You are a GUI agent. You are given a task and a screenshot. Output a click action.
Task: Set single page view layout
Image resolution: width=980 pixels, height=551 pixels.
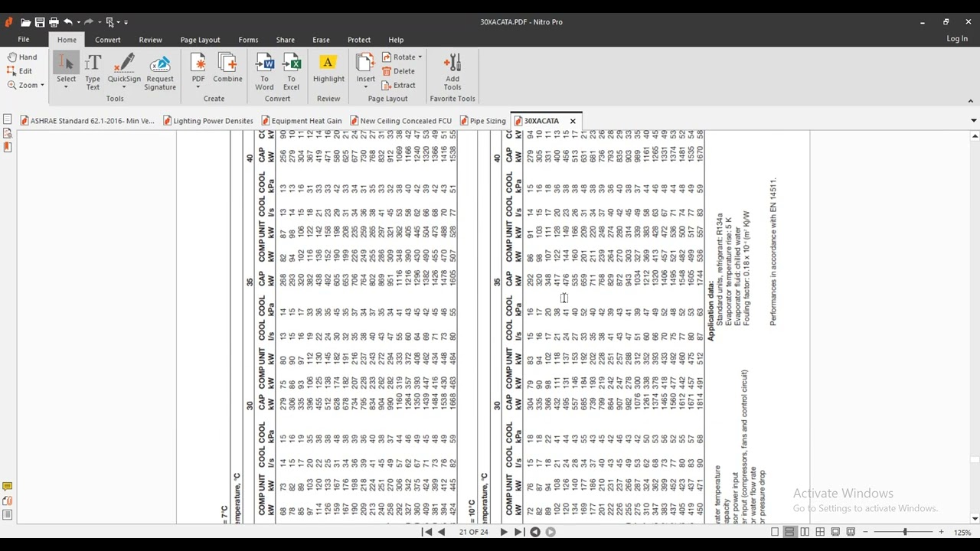[x=775, y=532]
